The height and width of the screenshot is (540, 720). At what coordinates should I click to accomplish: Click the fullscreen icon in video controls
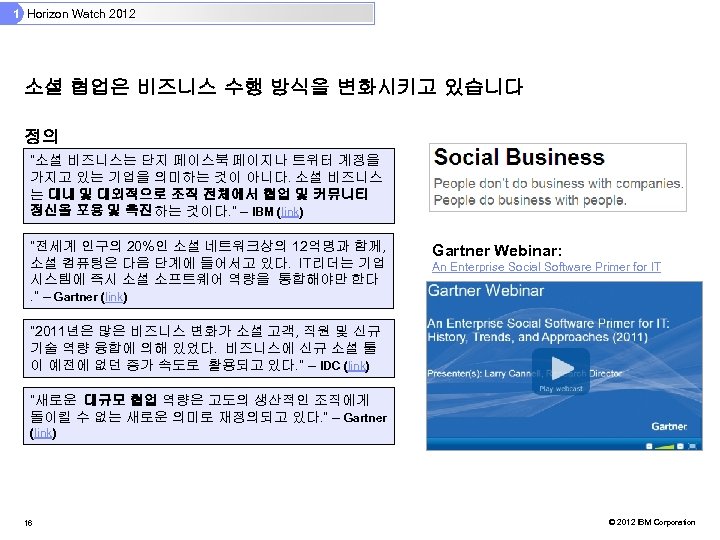[692, 446]
